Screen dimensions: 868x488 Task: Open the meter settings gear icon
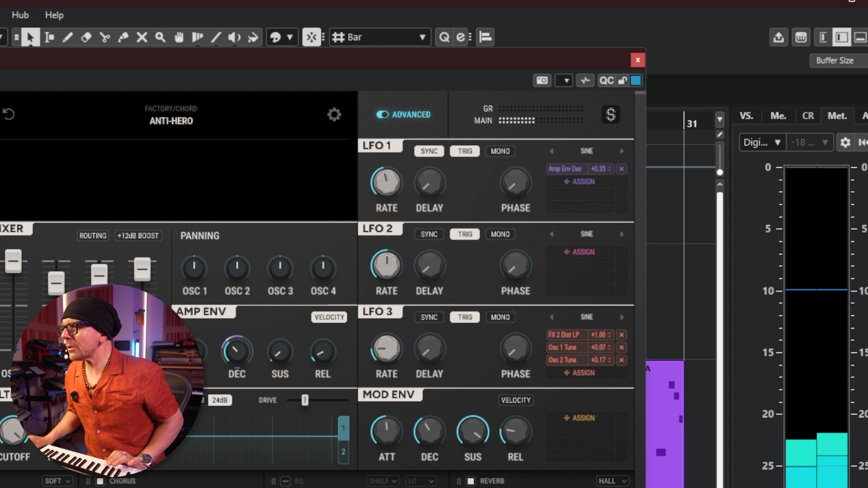tap(845, 143)
